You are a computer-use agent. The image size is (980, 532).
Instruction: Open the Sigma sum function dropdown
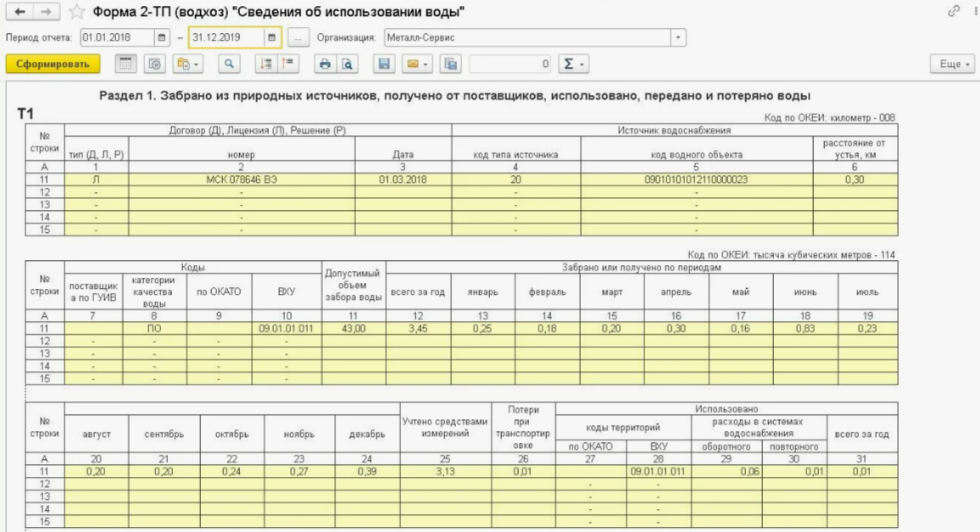pos(573,64)
